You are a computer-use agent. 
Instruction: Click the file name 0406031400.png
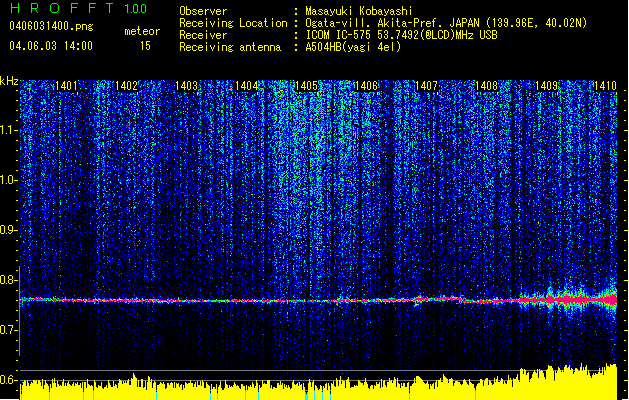[x=51, y=27]
